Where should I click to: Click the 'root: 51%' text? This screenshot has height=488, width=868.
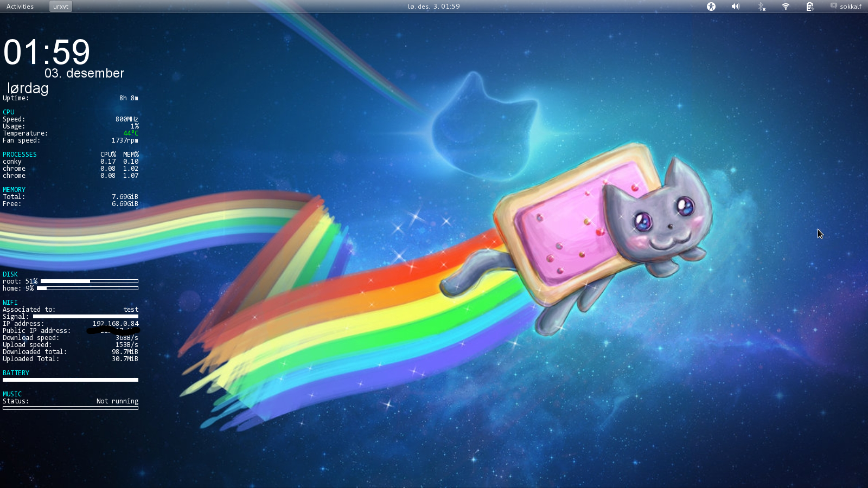(20, 281)
